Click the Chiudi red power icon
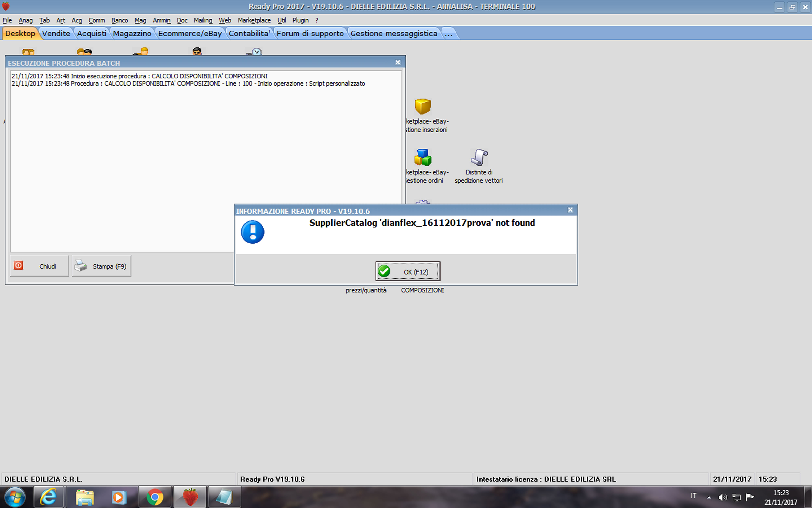This screenshot has height=508, width=812. pyautogui.click(x=18, y=265)
